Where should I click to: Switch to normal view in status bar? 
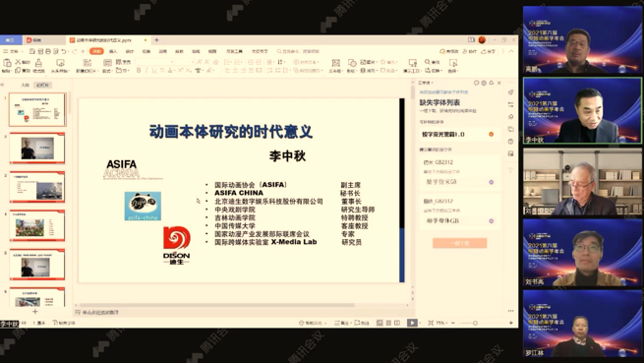click(380, 323)
